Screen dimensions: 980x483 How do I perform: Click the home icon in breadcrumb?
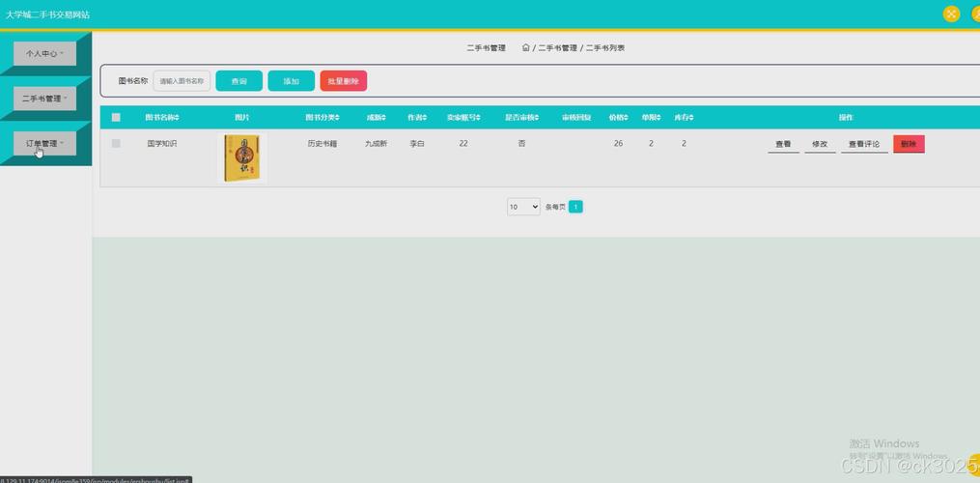tap(525, 47)
